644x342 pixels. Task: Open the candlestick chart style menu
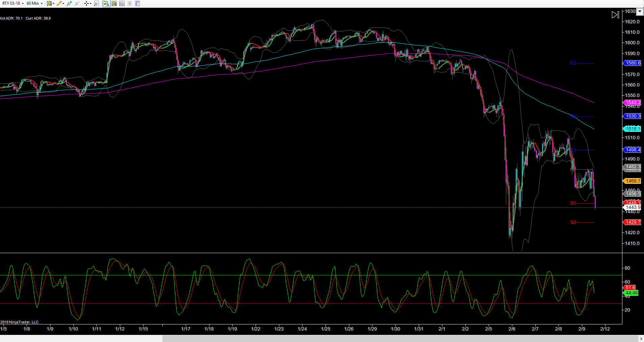(x=50, y=3)
